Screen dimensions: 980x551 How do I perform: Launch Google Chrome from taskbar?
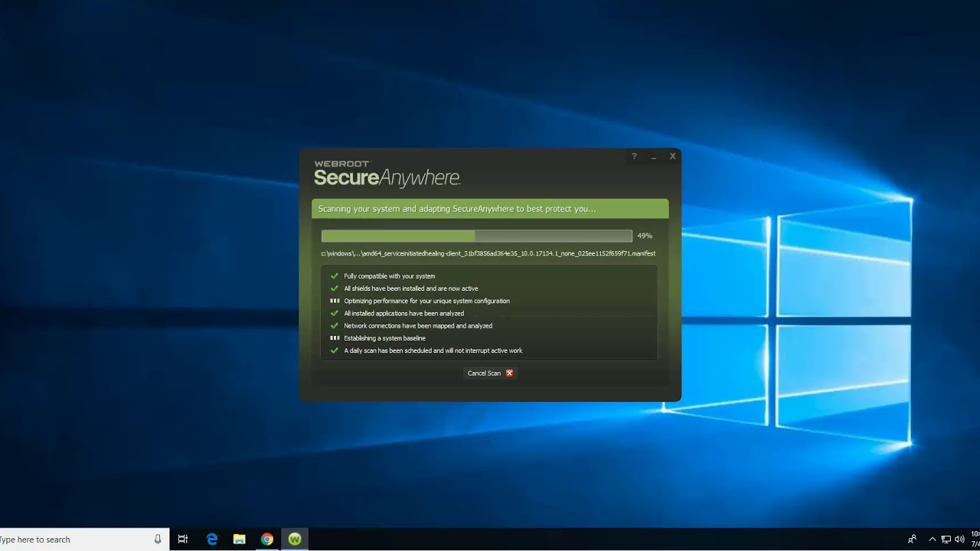pos(266,540)
